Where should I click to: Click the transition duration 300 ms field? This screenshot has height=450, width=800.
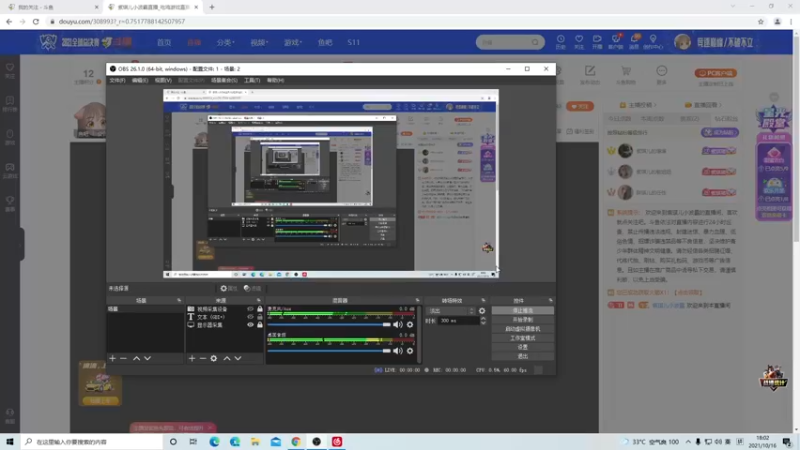tap(458, 321)
